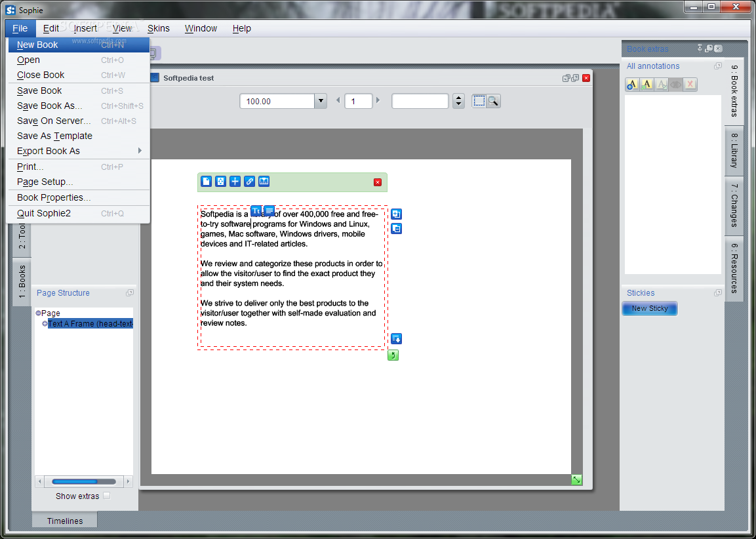Viewport: 756px width, 539px height.
Task: Delete annotation with the pink X icon
Action: pos(690,85)
